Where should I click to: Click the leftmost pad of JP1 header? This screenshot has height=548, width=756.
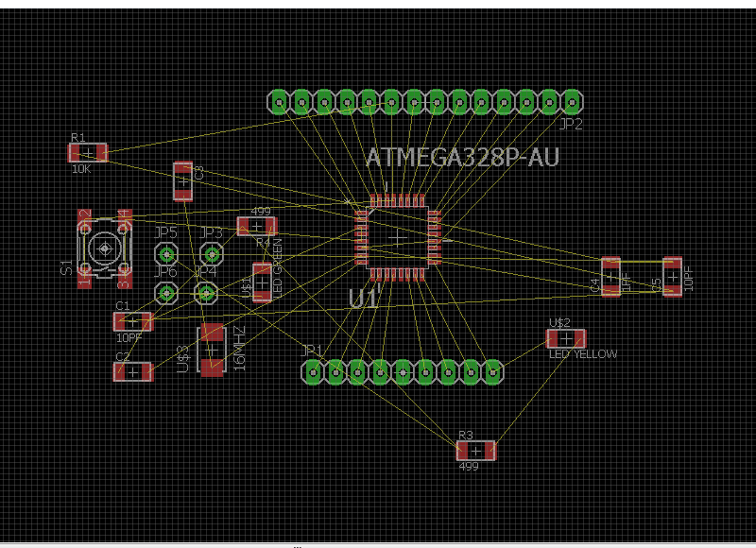click(314, 372)
